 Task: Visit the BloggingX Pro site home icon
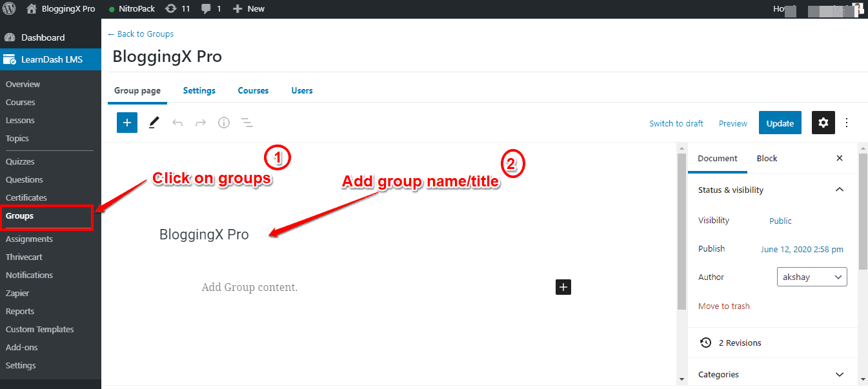(32, 9)
